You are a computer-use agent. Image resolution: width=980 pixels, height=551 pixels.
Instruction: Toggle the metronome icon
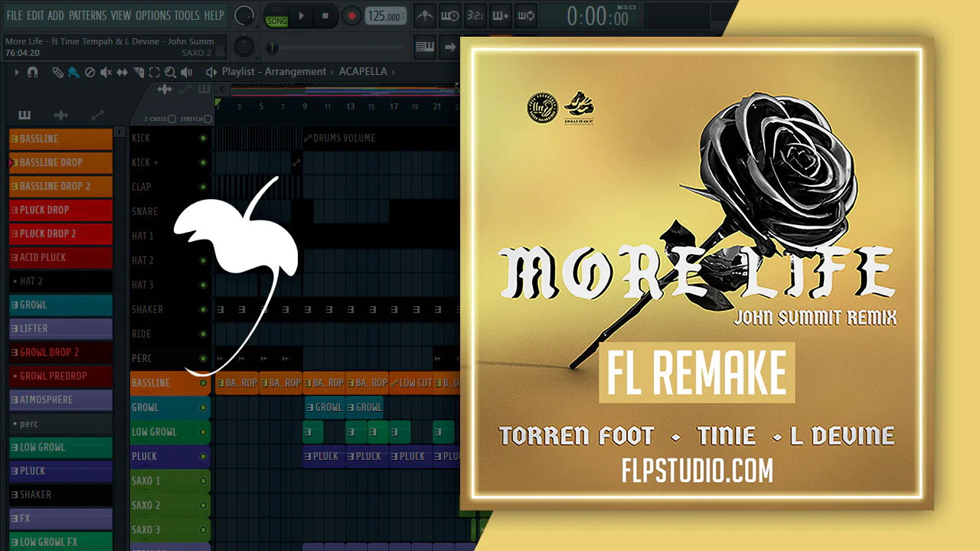point(425,15)
